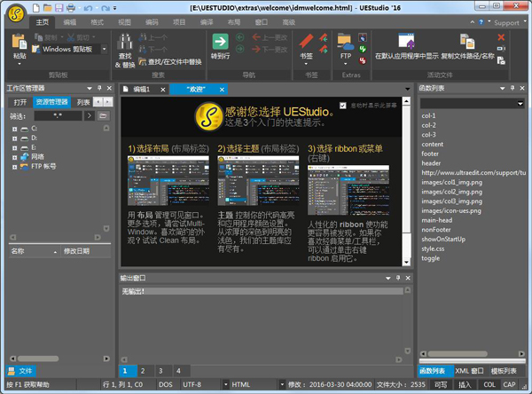Switch to template list (模板列表) tab
532x394 pixels.
point(504,371)
